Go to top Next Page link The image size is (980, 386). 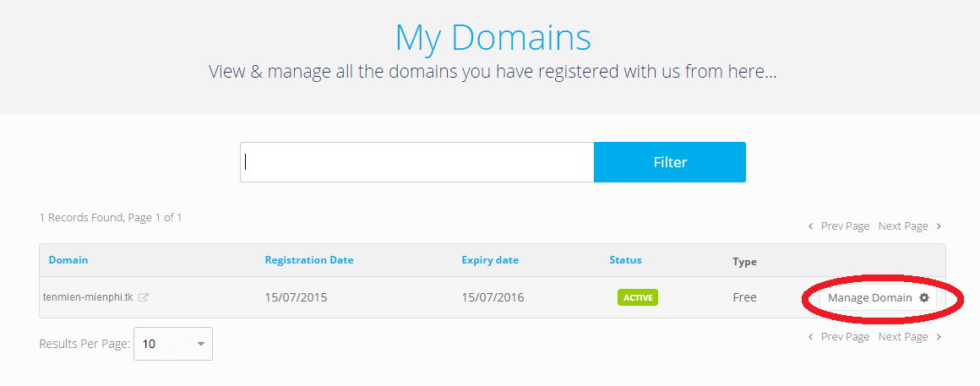903,226
